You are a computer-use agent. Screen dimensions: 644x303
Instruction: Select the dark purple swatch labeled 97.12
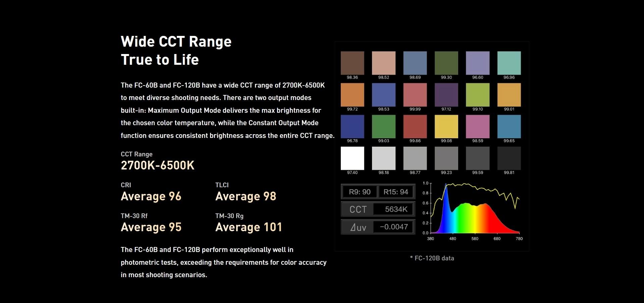pyautogui.click(x=446, y=95)
